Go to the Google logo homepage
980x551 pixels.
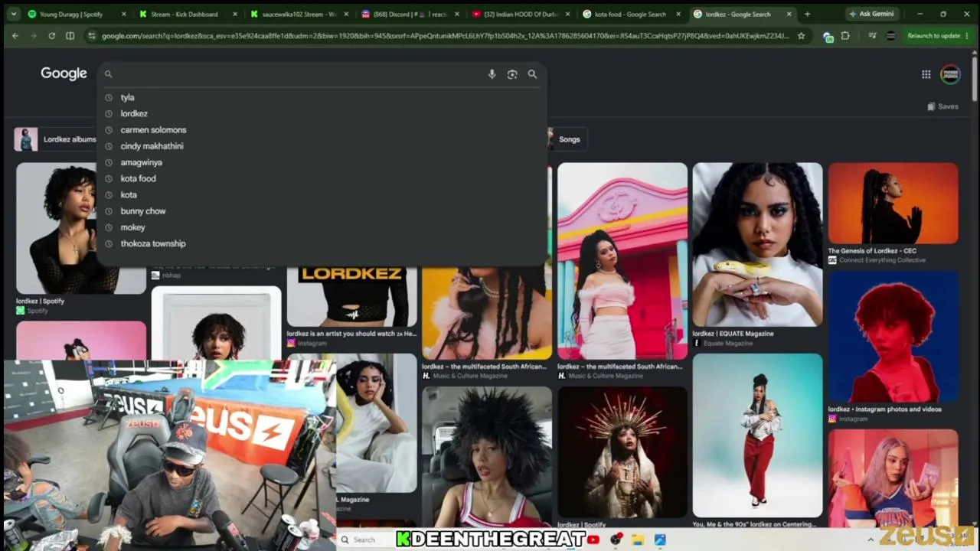[64, 73]
